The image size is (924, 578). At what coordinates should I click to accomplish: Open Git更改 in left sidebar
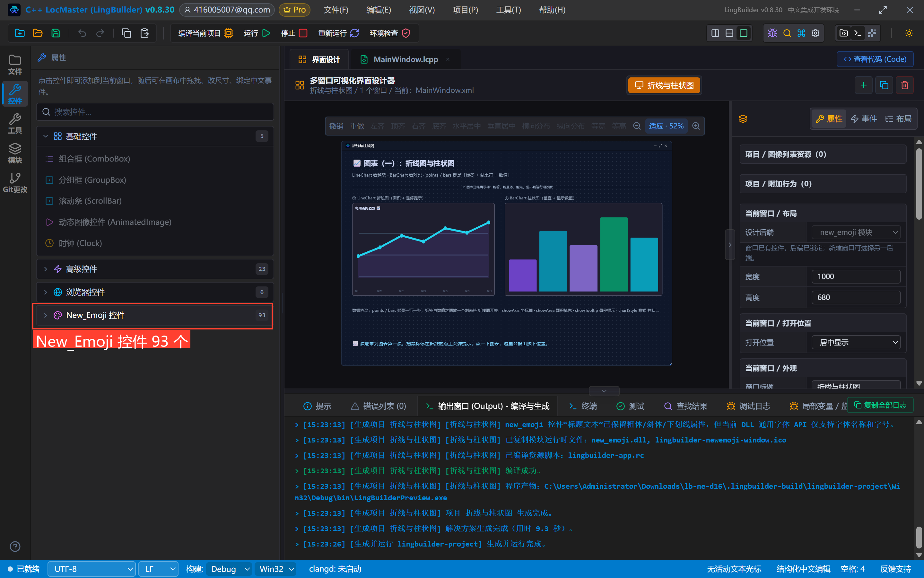[x=15, y=183]
